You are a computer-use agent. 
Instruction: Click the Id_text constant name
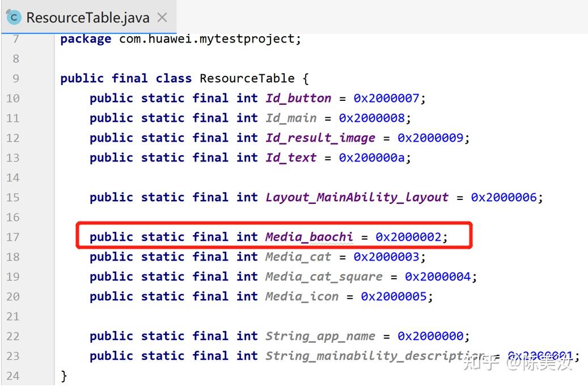[x=291, y=158]
